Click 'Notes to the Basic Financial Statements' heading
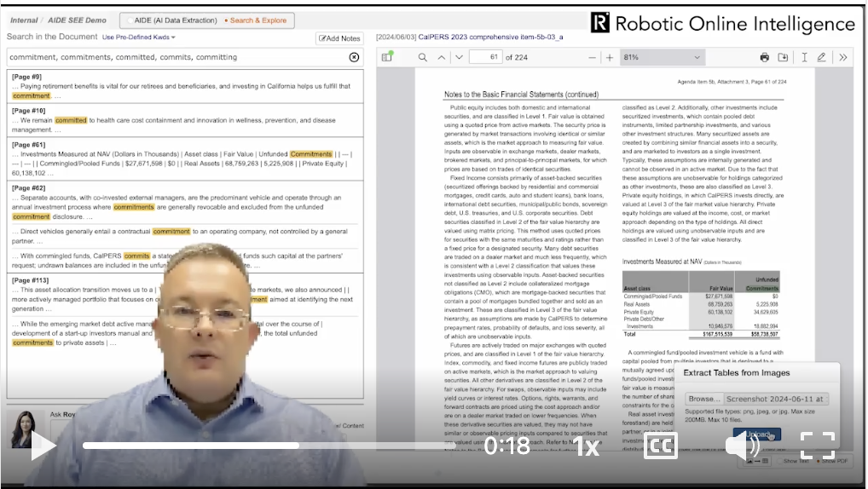 click(x=521, y=95)
